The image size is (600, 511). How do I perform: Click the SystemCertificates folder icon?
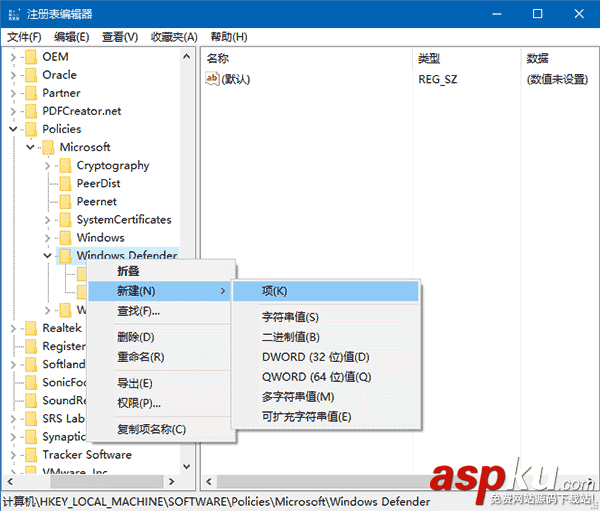[x=65, y=220]
